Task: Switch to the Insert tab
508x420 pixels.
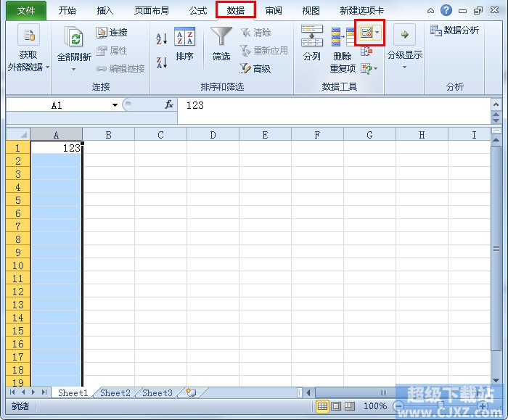Action: [105, 11]
